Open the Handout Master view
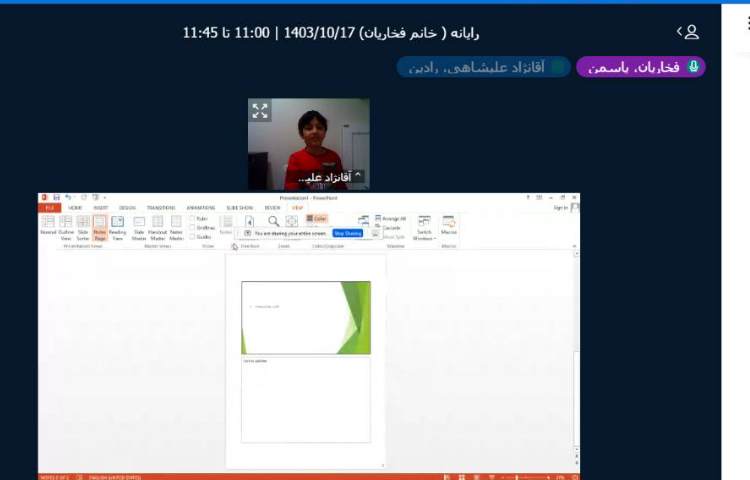Viewport: 750px width, 480px height. [x=157, y=228]
